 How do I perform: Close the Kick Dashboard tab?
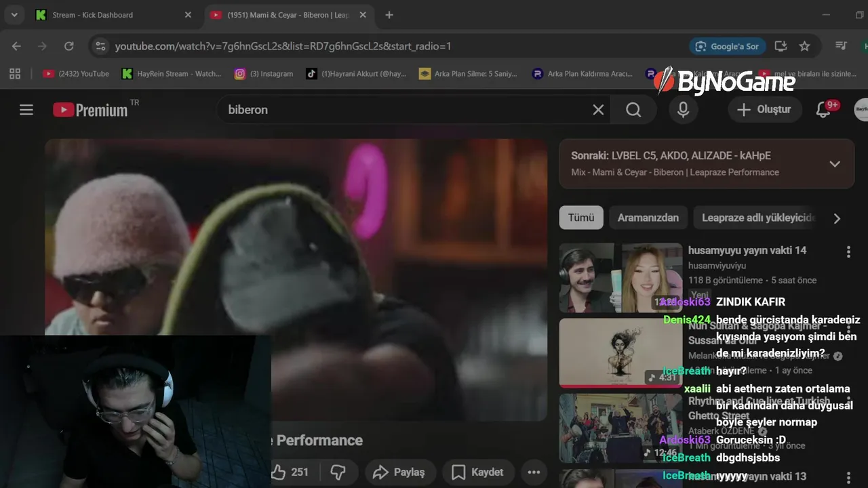(x=188, y=15)
